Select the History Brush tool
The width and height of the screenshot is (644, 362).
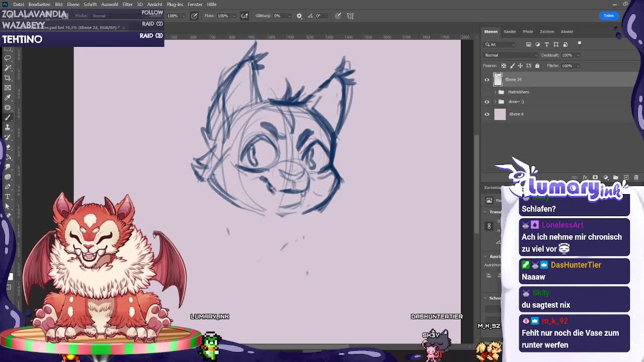[8, 137]
